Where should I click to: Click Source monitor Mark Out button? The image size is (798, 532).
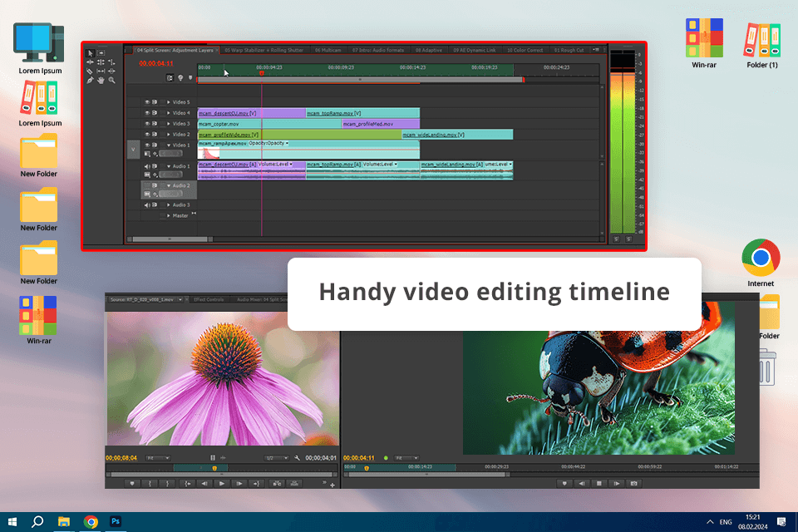click(167, 484)
